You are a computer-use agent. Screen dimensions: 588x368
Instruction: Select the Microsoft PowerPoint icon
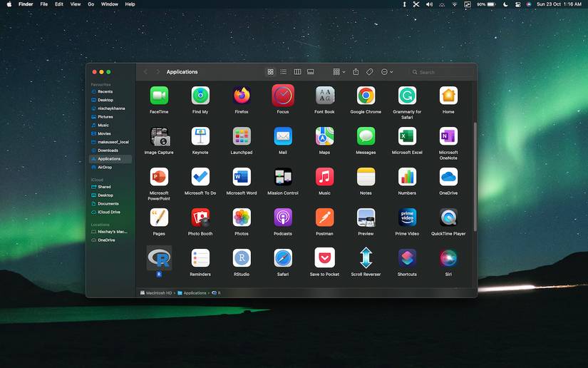click(x=159, y=177)
